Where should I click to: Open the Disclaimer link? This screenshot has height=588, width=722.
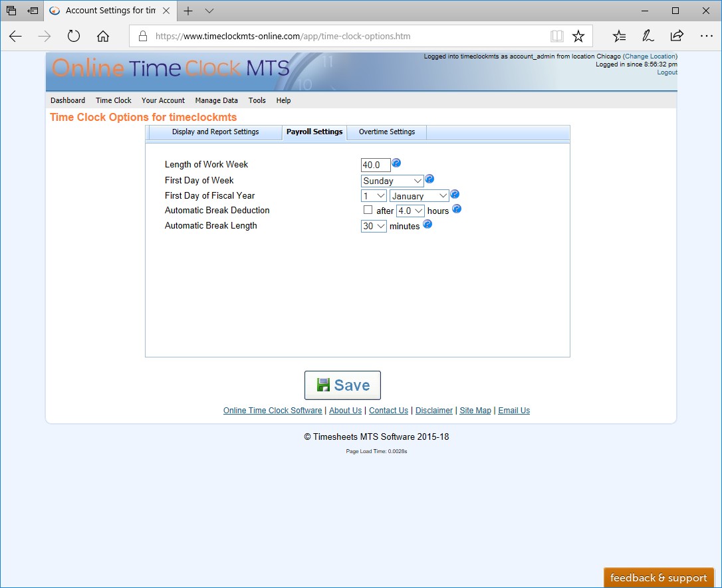click(434, 411)
